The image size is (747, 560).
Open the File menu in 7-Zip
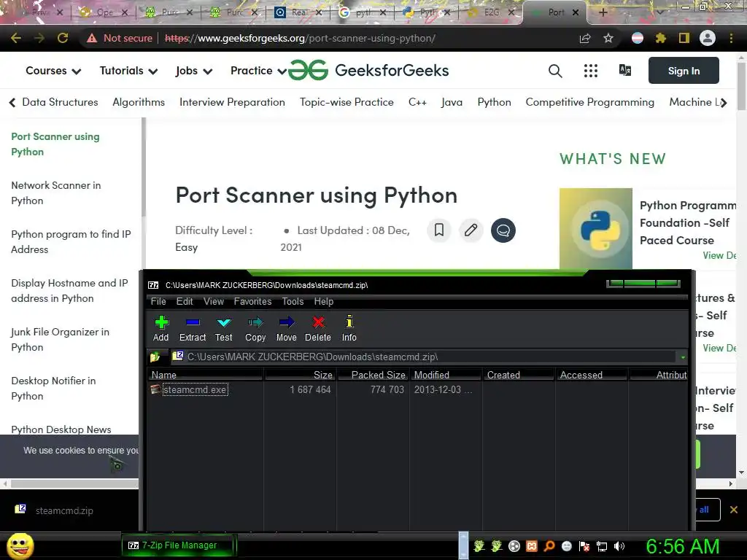(x=158, y=301)
